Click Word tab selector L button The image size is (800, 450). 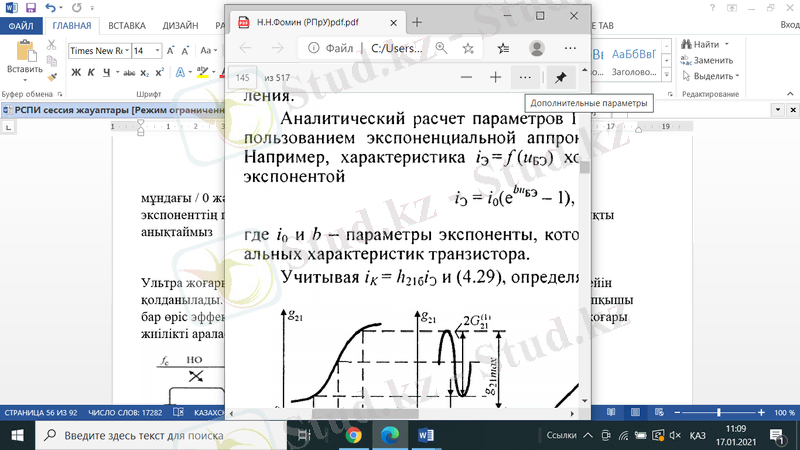[8, 127]
